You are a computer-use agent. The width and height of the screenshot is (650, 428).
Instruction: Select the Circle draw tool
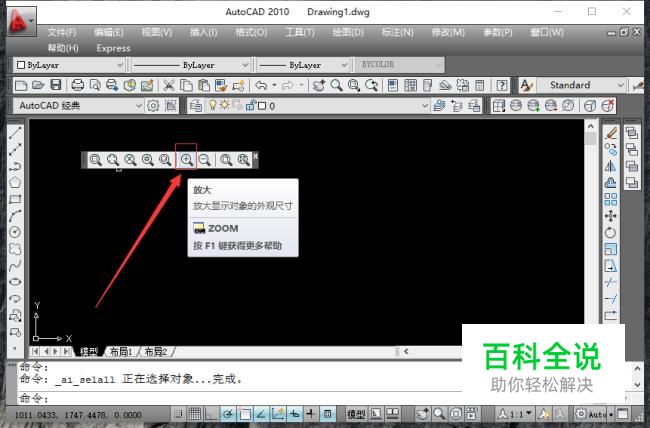click(x=15, y=232)
